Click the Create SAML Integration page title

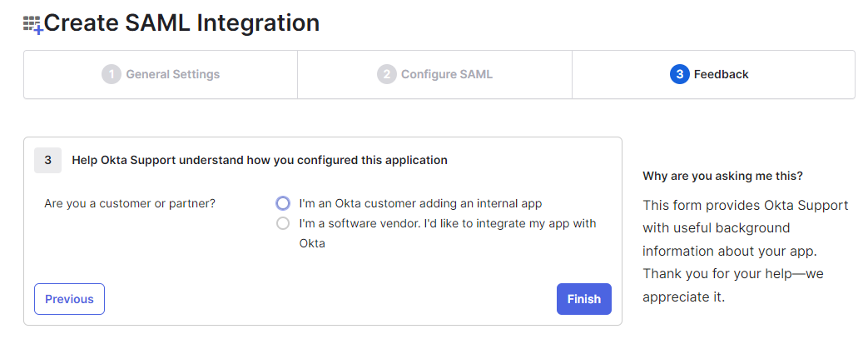pos(181,23)
